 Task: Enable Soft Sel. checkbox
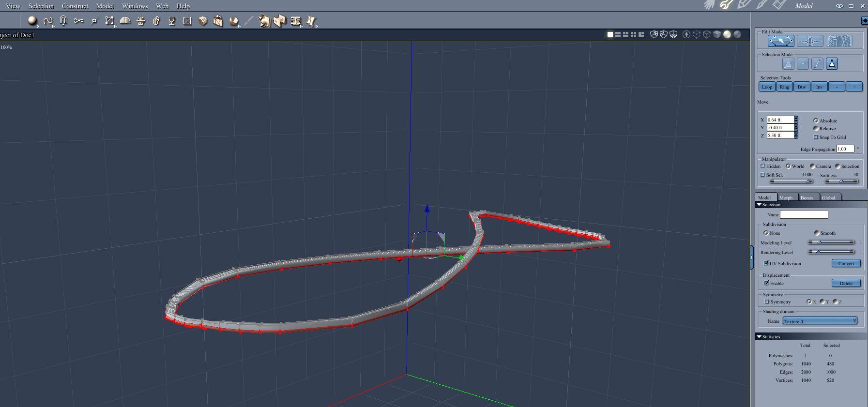click(x=763, y=175)
